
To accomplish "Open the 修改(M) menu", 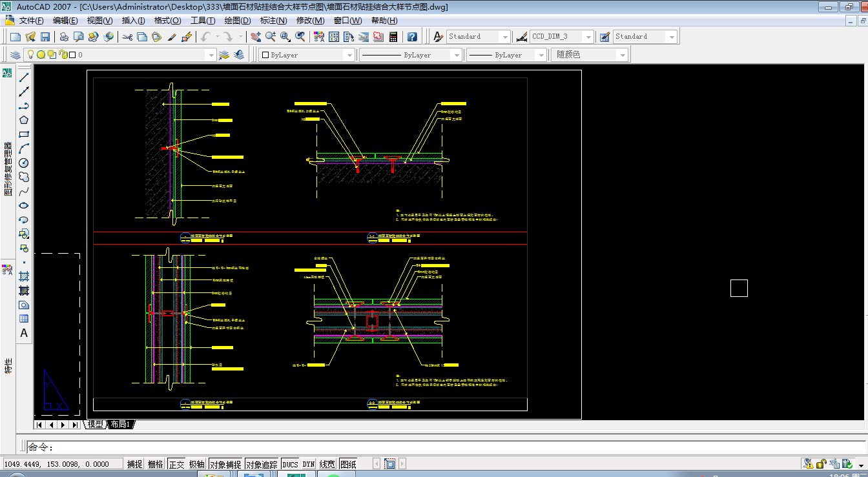I will 310,21.
